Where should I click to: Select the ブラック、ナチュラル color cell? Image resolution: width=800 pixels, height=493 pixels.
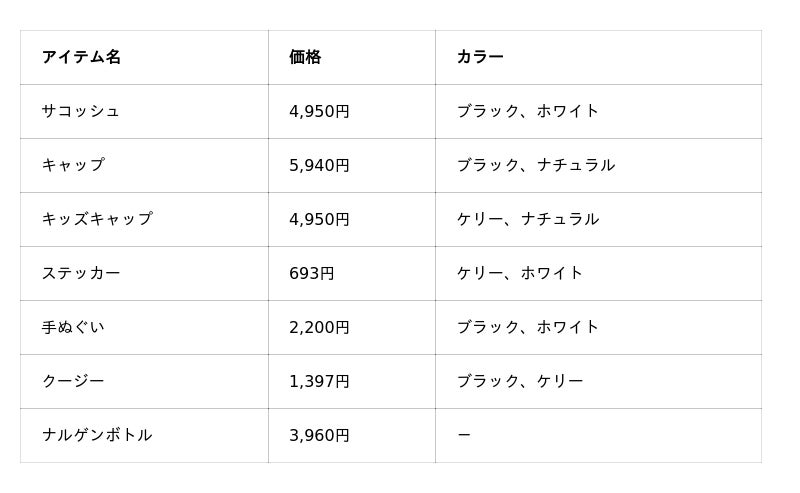[536, 165]
